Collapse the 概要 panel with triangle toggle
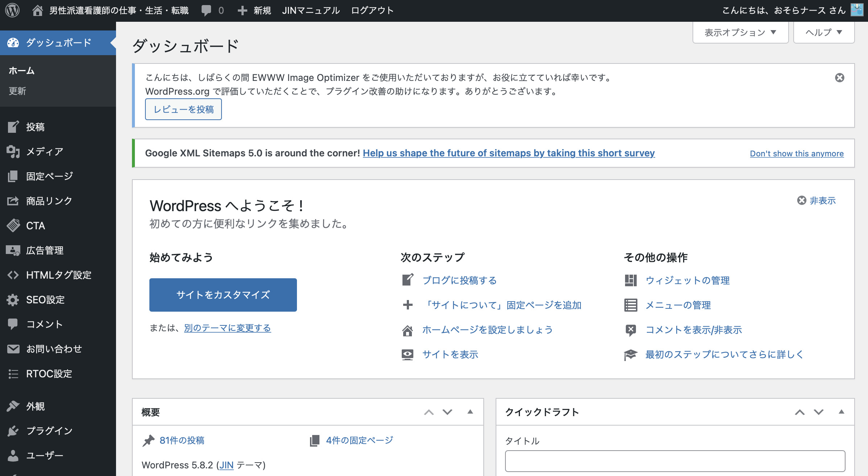Viewport: 868px width, 476px height. pos(470,412)
